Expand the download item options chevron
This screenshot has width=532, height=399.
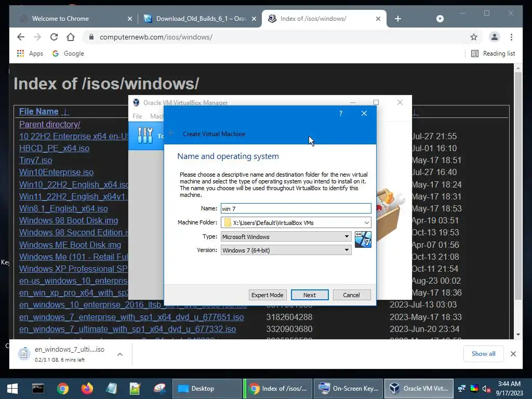120,354
